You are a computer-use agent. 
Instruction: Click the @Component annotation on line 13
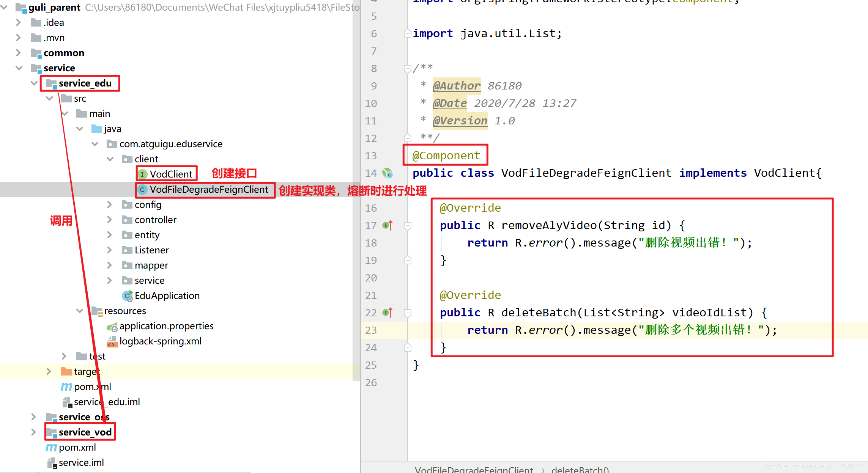pos(446,156)
